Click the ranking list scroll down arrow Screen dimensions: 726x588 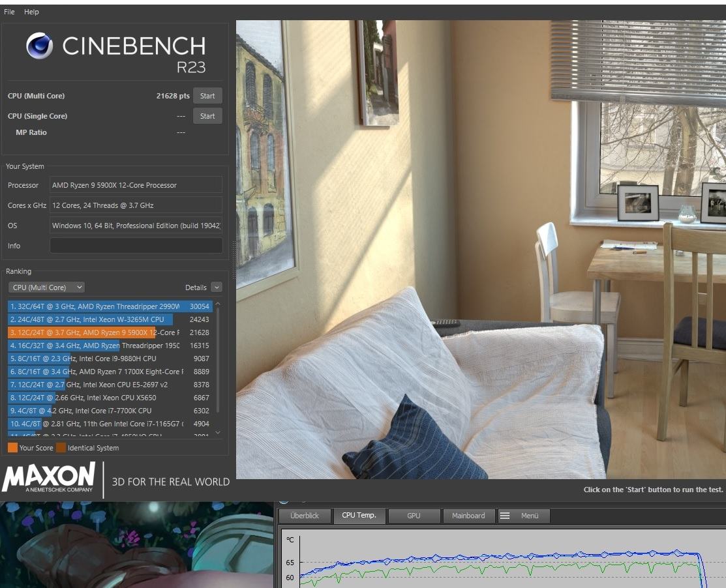coord(218,433)
